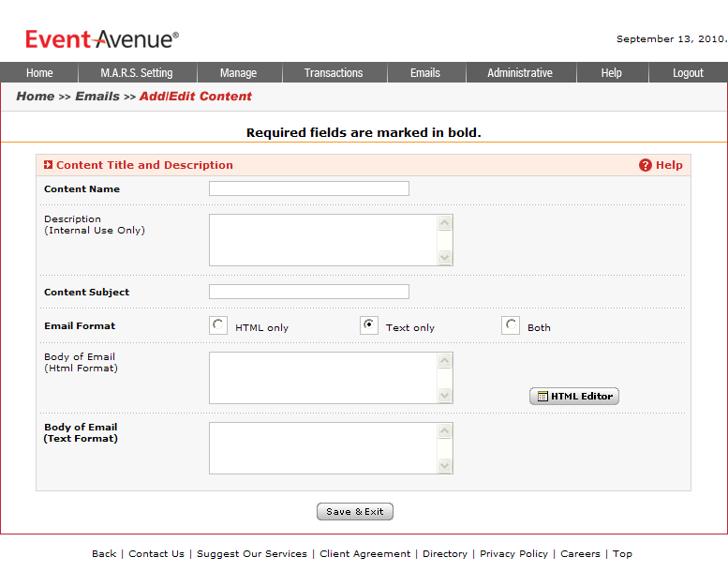Click into the Content Subject field
The height and width of the screenshot is (572, 728).
[x=309, y=292]
